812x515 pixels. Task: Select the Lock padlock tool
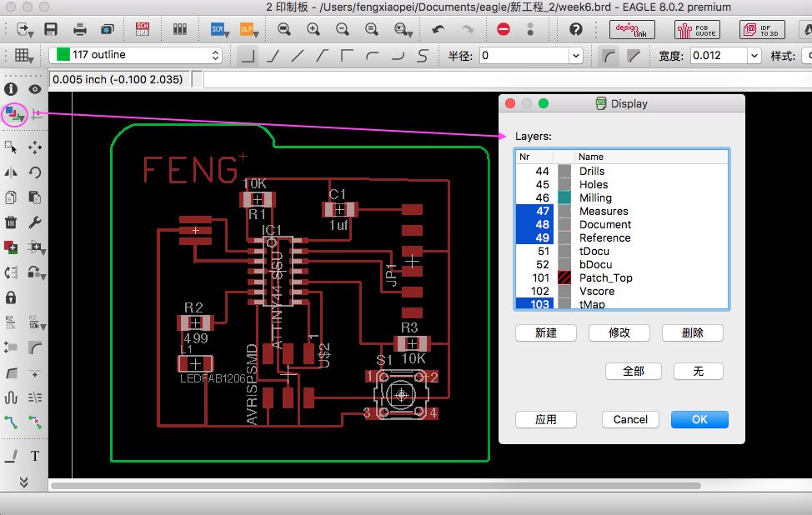coord(11,297)
